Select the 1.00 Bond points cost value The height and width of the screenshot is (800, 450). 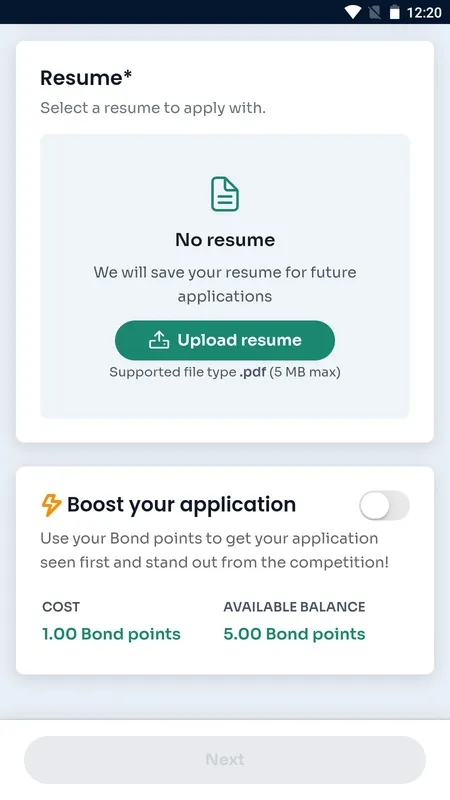[111, 634]
